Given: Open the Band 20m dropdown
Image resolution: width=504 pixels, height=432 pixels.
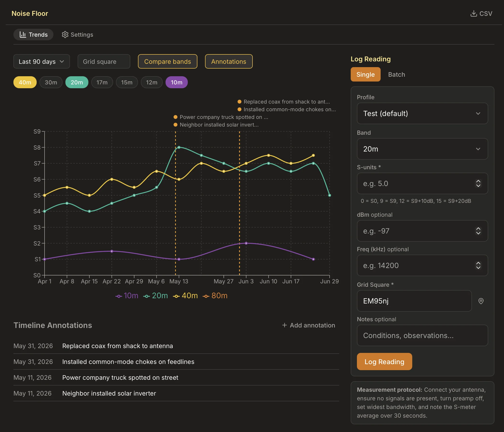Looking at the screenshot, I should [x=422, y=149].
